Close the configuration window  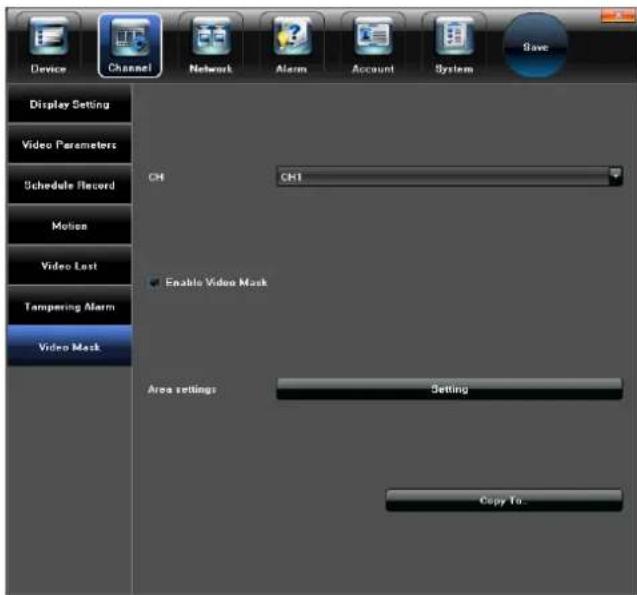coord(618,15)
